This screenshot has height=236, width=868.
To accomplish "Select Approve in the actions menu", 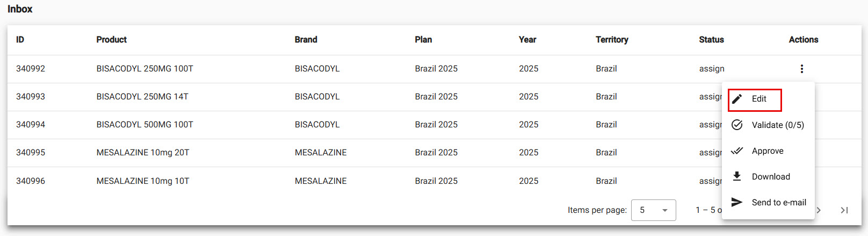I will pos(767,151).
